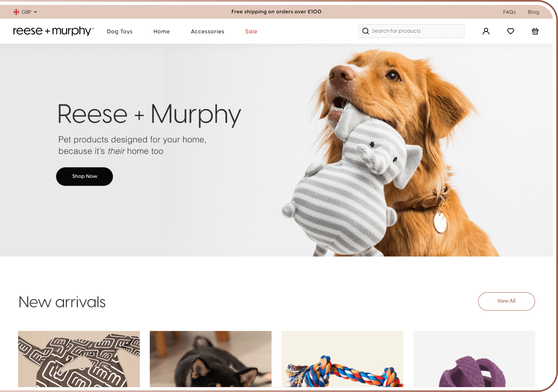Open the colorful rope toy product
Screen dimensions: 558x392
coord(342,359)
